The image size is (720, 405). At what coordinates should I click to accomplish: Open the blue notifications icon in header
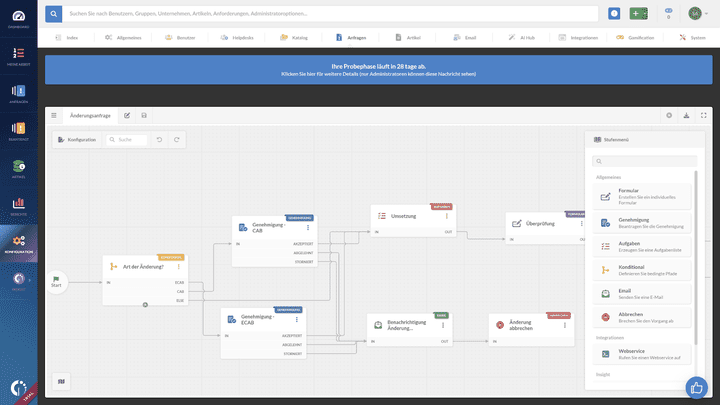tap(614, 14)
